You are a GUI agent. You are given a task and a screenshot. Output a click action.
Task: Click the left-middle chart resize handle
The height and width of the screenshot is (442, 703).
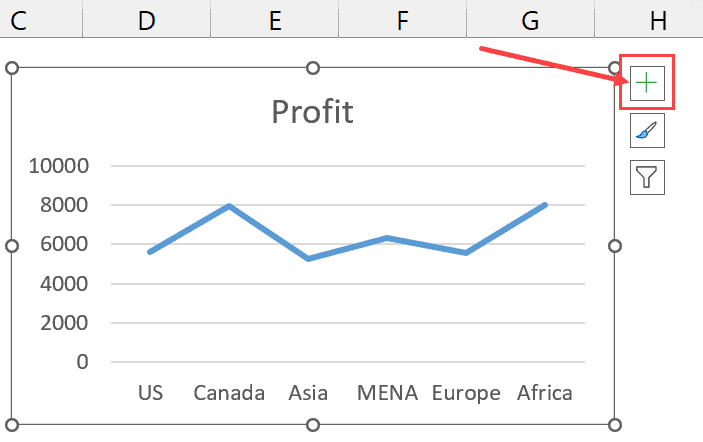point(13,246)
